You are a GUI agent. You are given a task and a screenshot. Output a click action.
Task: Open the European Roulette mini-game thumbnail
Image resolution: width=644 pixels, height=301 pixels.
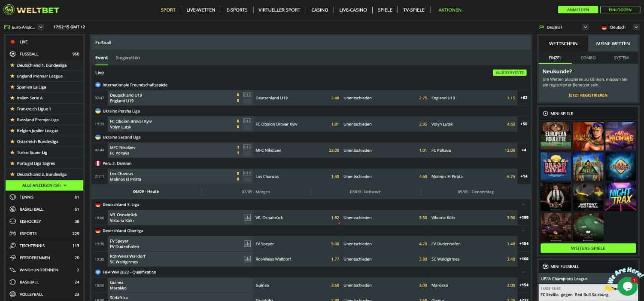pos(556,136)
